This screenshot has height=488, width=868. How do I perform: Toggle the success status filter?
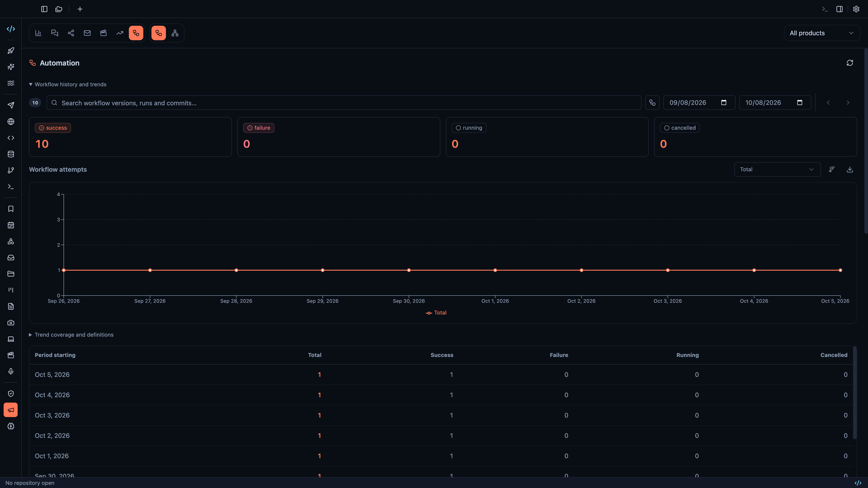53,128
